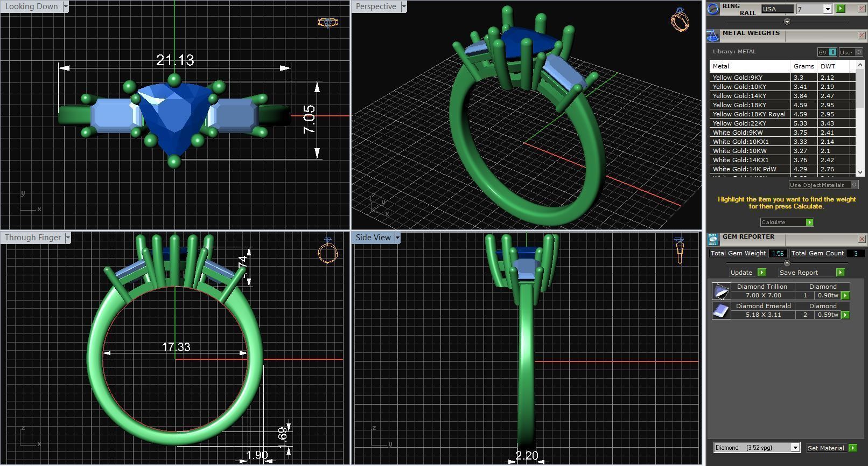Click the Ring Rail tool icon
This screenshot has height=466, width=868.
click(x=713, y=9)
